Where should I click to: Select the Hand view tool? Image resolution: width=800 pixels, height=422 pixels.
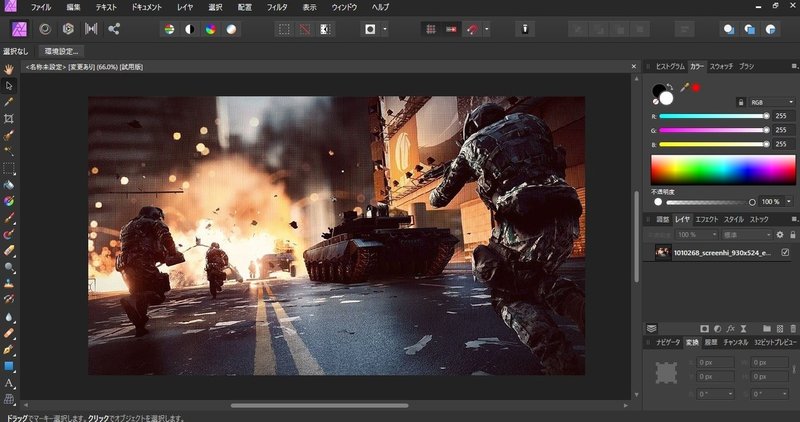(x=9, y=70)
